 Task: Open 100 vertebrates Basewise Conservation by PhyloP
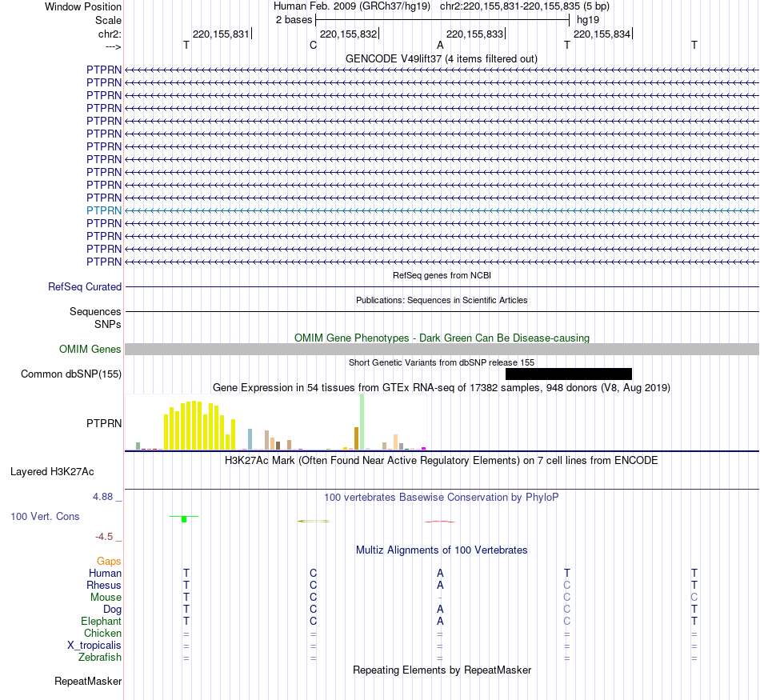441,497
